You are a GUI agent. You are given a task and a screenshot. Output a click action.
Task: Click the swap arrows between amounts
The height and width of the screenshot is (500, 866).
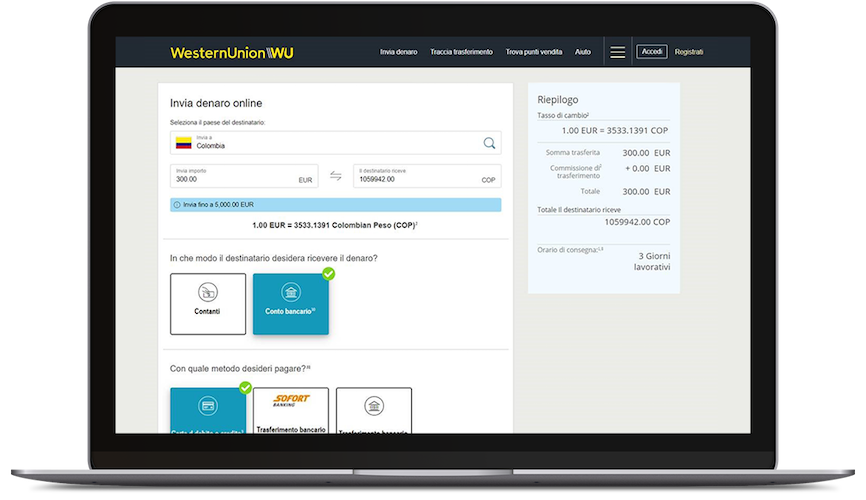click(x=336, y=176)
